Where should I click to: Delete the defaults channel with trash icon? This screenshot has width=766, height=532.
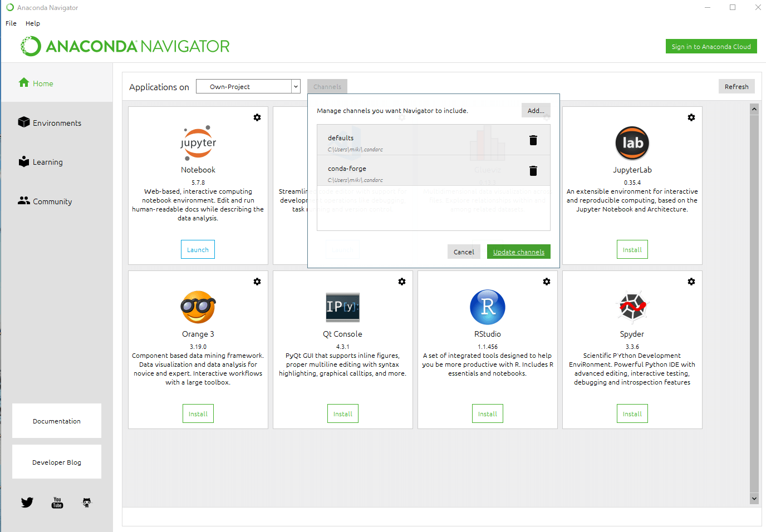[533, 140]
